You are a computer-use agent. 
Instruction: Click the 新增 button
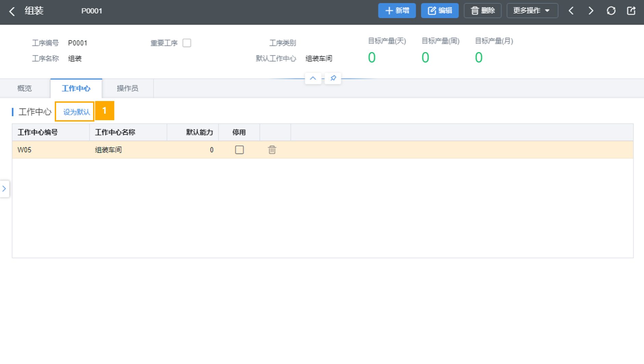tap(397, 11)
